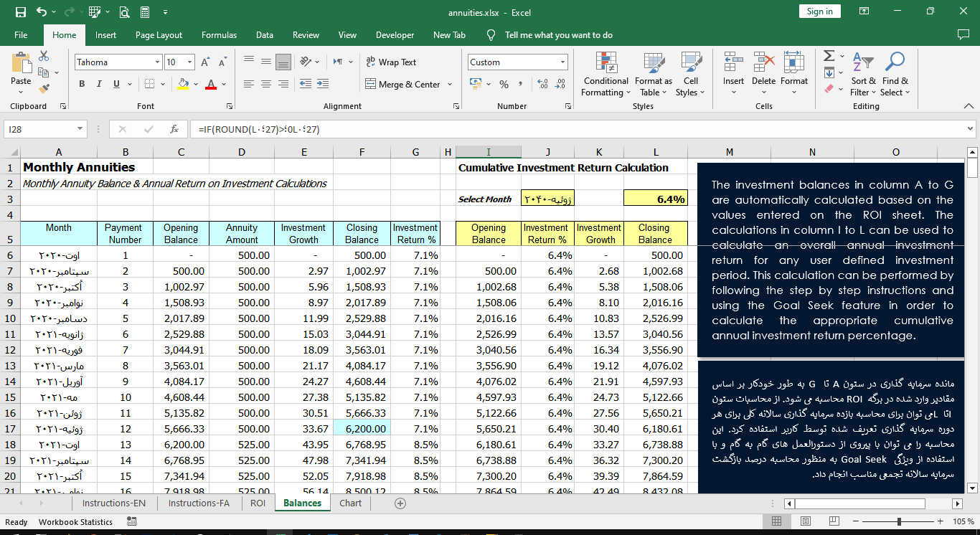This screenshot has height=535, width=980.
Task: Open Sort & Filter menu
Action: click(x=863, y=75)
